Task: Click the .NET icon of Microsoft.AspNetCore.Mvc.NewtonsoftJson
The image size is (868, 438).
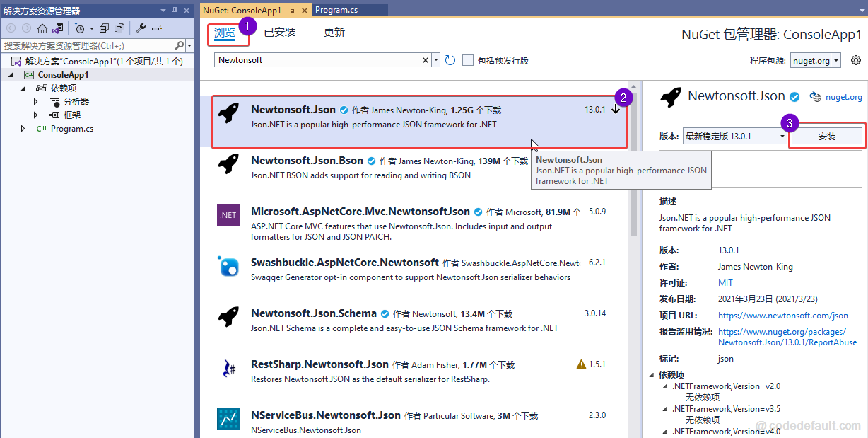Action: pyautogui.click(x=228, y=215)
